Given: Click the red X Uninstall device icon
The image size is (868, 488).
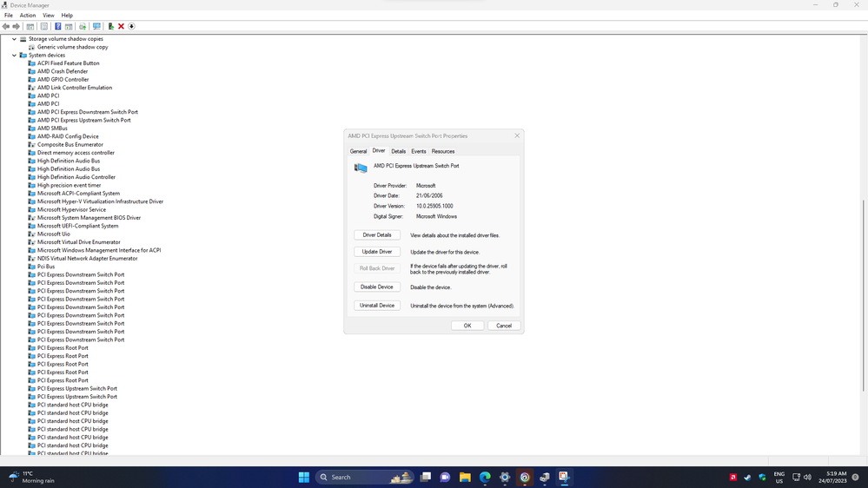Looking at the screenshot, I should 122,27.
